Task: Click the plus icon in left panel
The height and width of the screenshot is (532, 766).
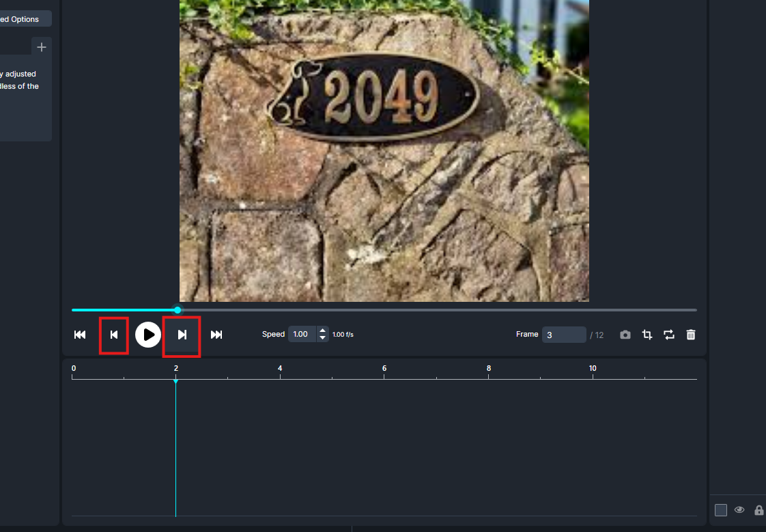Action: click(42, 47)
